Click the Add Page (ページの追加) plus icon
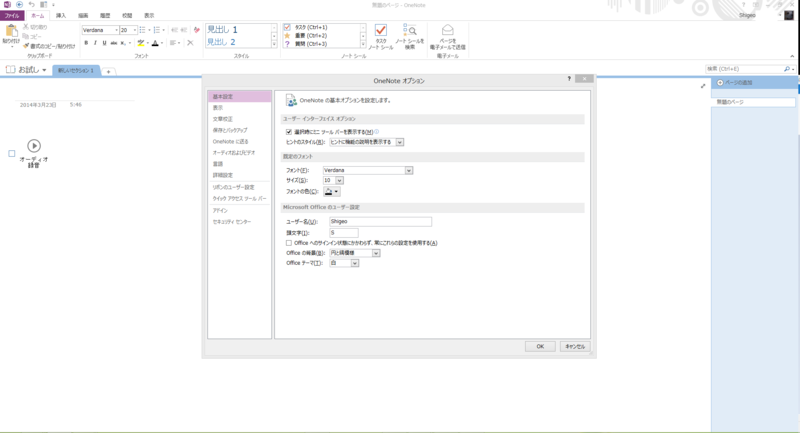This screenshot has width=800, height=433. (x=720, y=83)
